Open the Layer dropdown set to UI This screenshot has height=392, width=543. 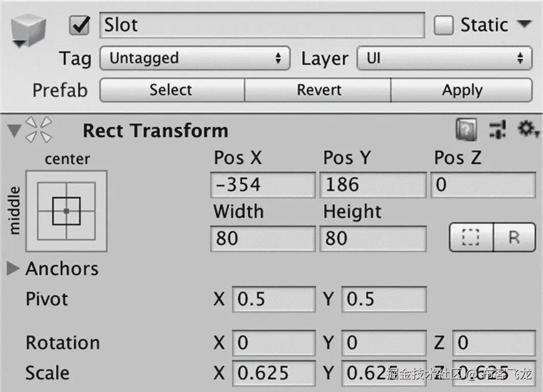point(443,58)
